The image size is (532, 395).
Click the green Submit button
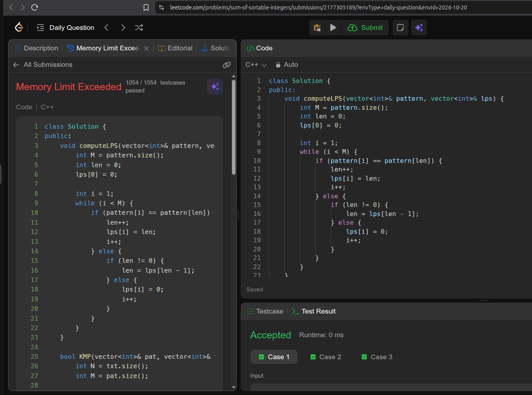coord(365,27)
